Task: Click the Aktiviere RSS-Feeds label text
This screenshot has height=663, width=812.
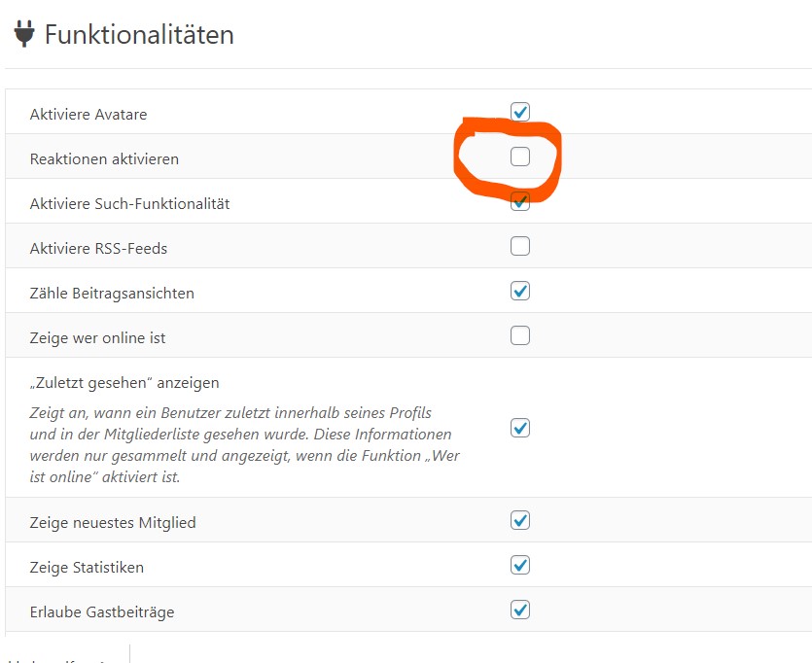Action: coord(98,248)
